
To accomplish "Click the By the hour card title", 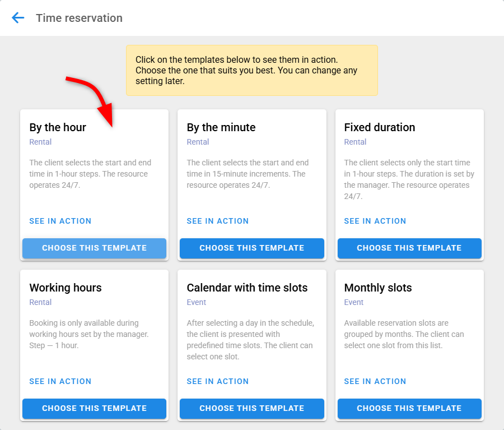I will point(58,127).
